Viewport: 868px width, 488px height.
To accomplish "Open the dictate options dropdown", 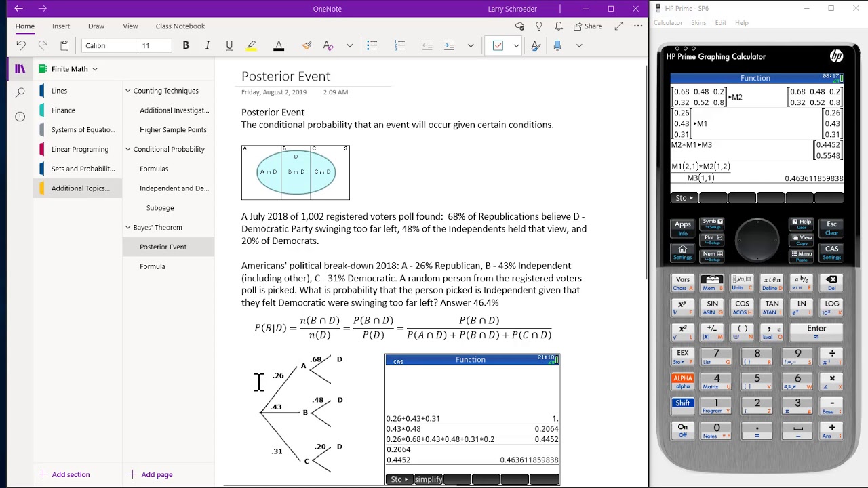I will pos(579,45).
